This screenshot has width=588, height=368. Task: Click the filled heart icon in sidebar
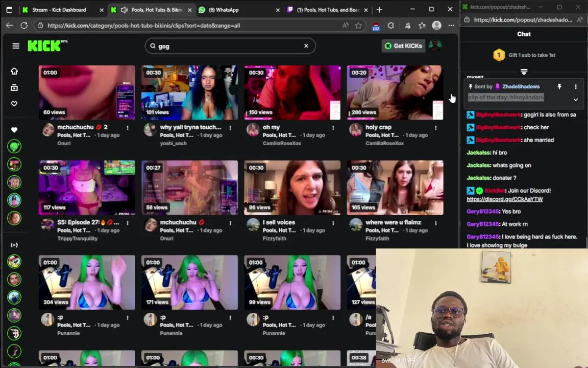tap(14, 129)
